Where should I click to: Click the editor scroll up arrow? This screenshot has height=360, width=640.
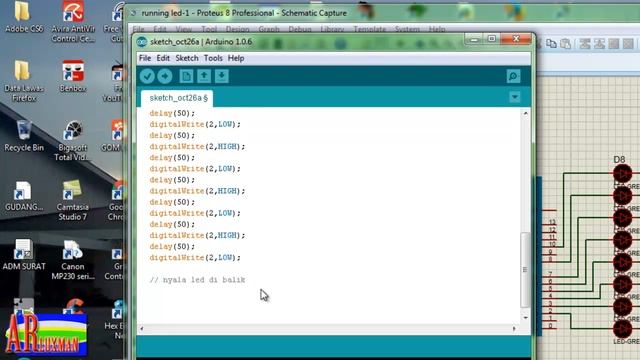525,113
